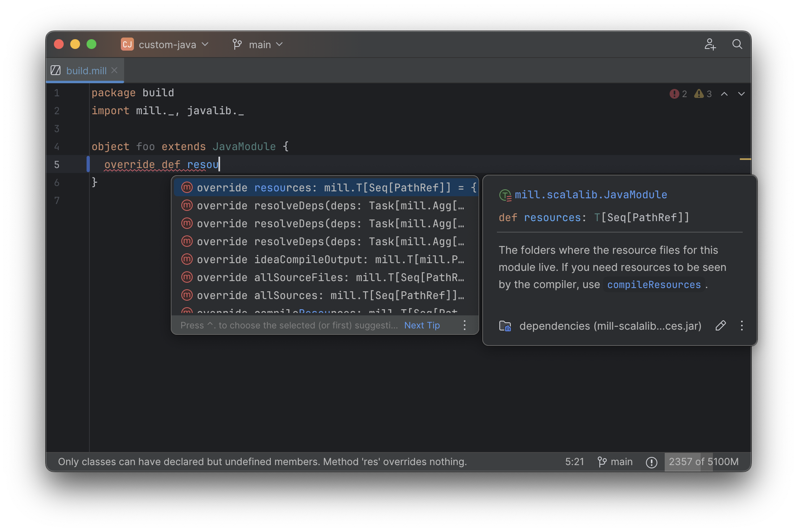Click the memory usage indicator bar

click(703, 462)
